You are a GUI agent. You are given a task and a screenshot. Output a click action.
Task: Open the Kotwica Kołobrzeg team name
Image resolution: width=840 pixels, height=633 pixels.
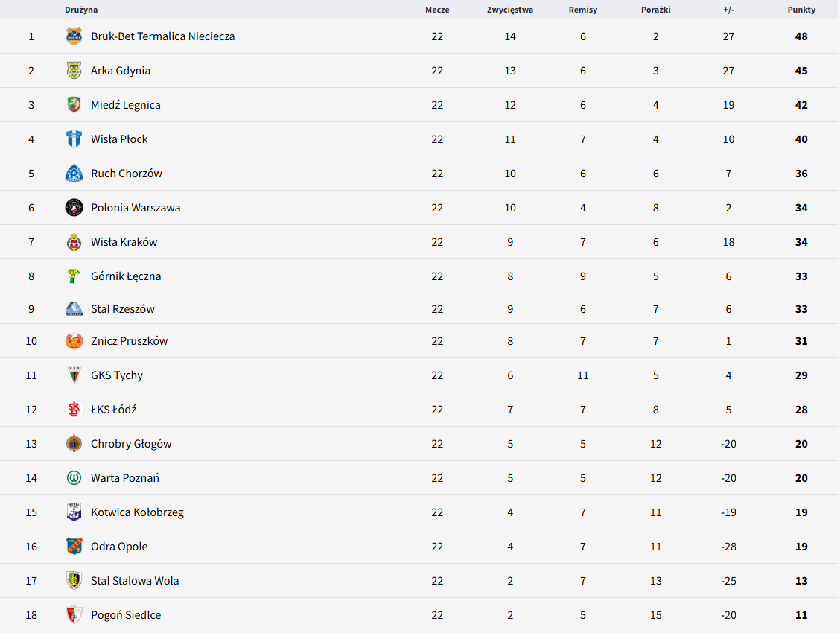coord(137,512)
